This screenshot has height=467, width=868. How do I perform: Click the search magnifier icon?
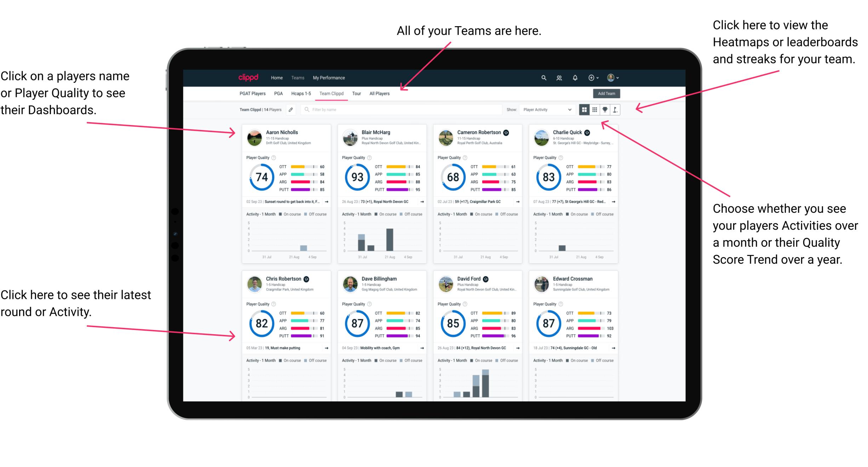(543, 78)
